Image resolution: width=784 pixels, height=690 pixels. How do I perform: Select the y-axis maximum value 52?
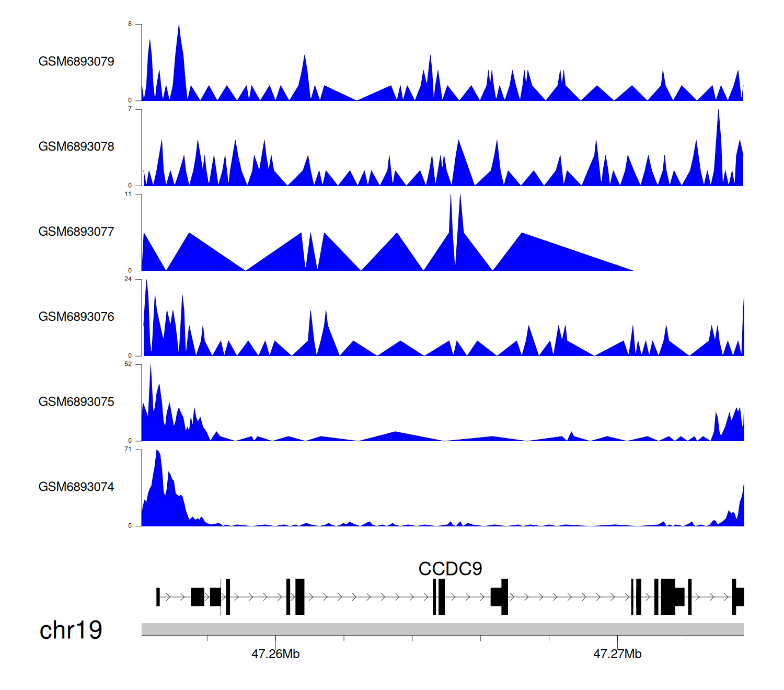point(128,364)
